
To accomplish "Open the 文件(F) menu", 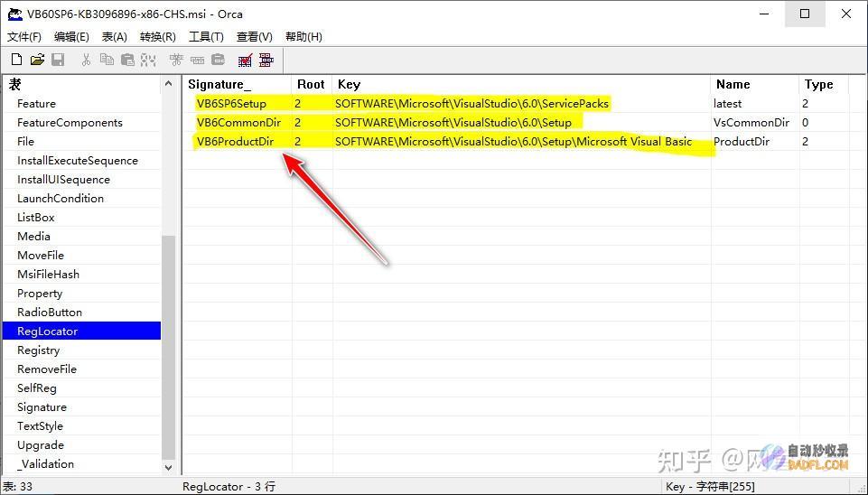I will click(x=24, y=37).
